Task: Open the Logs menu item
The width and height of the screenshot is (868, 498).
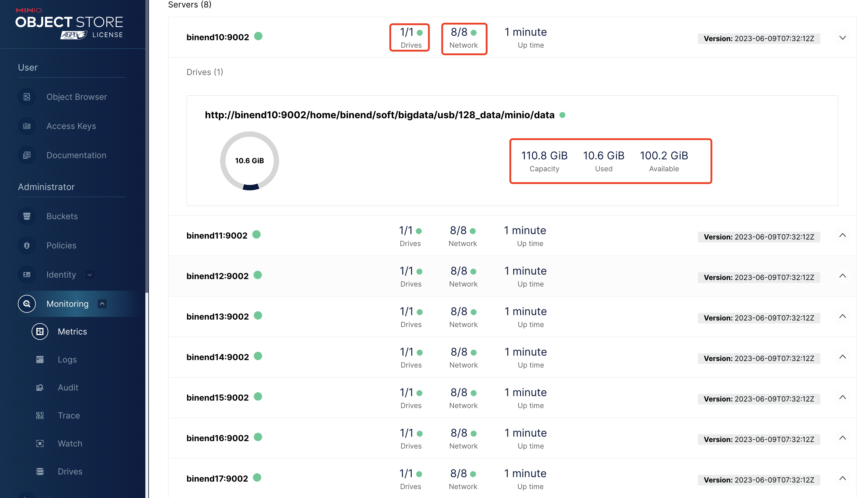Action: 67,360
